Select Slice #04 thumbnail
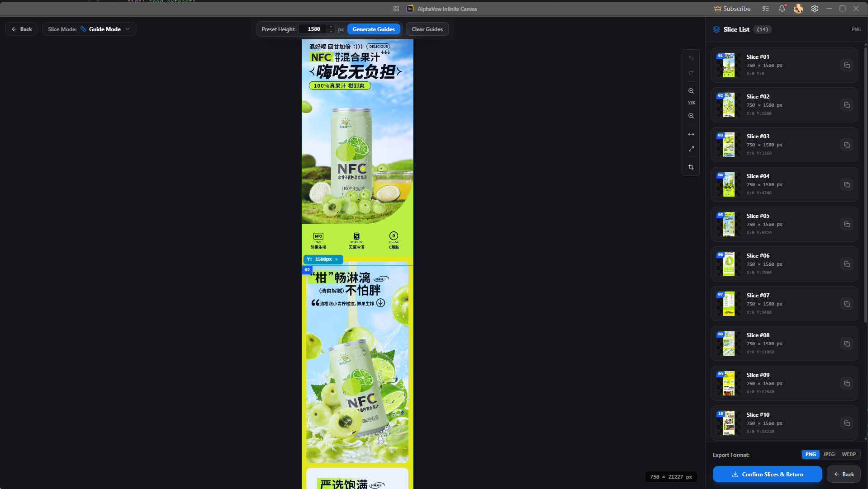 pyautogui.click(x=728, y=184)
